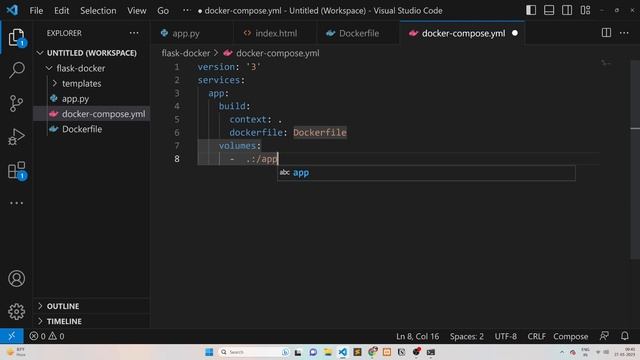Collapse the flask-docker folder

pyautogui.click(x=49, y=68)
